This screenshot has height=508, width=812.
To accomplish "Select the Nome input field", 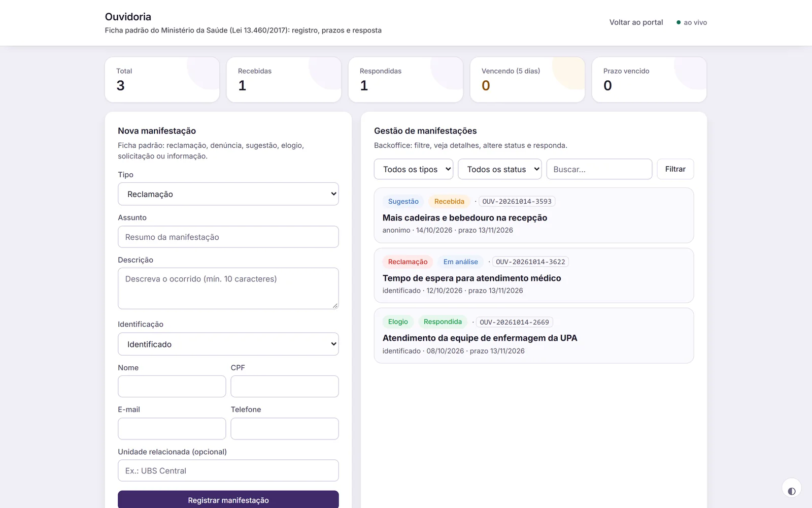I will pyautogui.click(x=172, y=386).
